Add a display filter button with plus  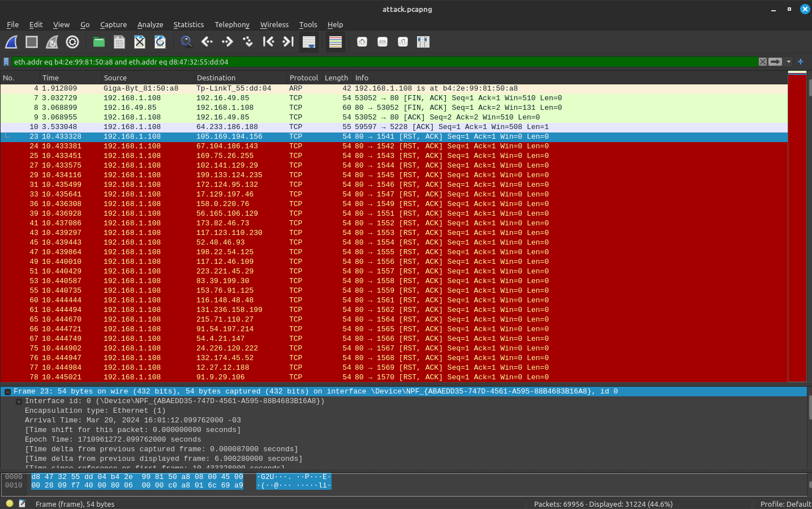[x=801, y=62]
